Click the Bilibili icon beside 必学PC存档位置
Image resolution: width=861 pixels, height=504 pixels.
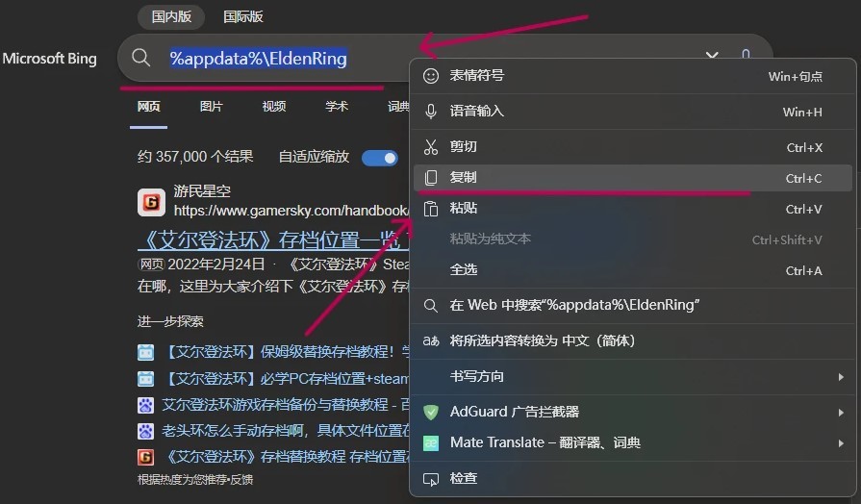tap(145, 379)
